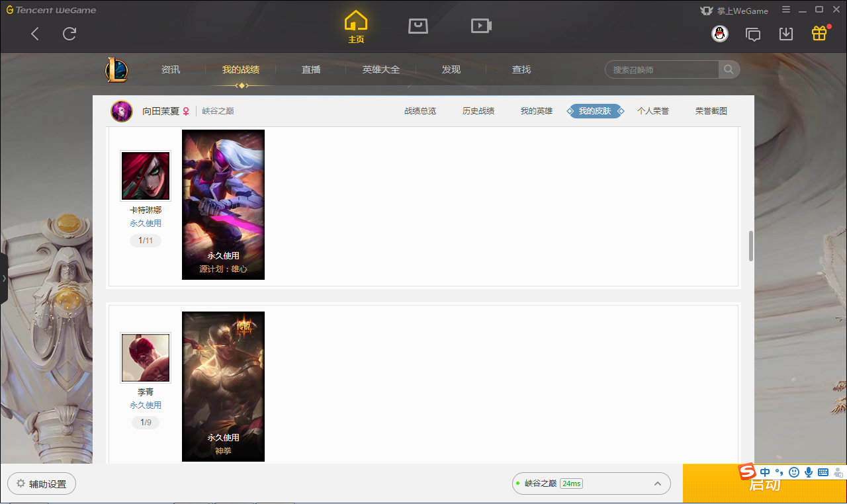Image resolution: width=847 pixels, height=504 pixels.
Task: Open the store bag icon
Action: click(x=418, y=26)
